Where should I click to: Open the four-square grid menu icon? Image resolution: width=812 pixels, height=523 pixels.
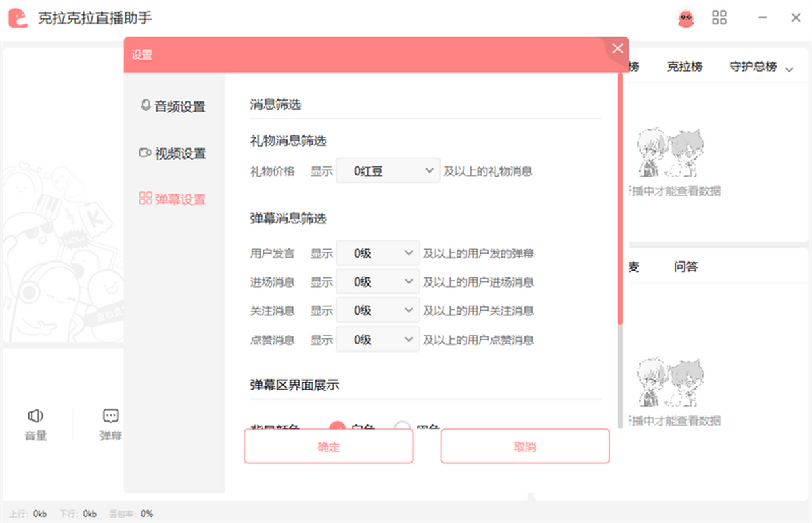coord(719,18)
